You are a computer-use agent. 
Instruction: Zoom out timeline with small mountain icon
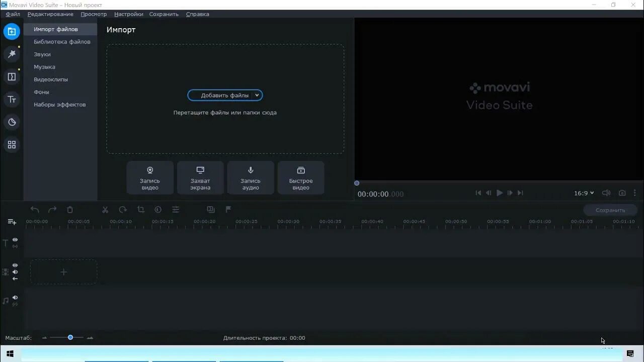tap(44, 338)
